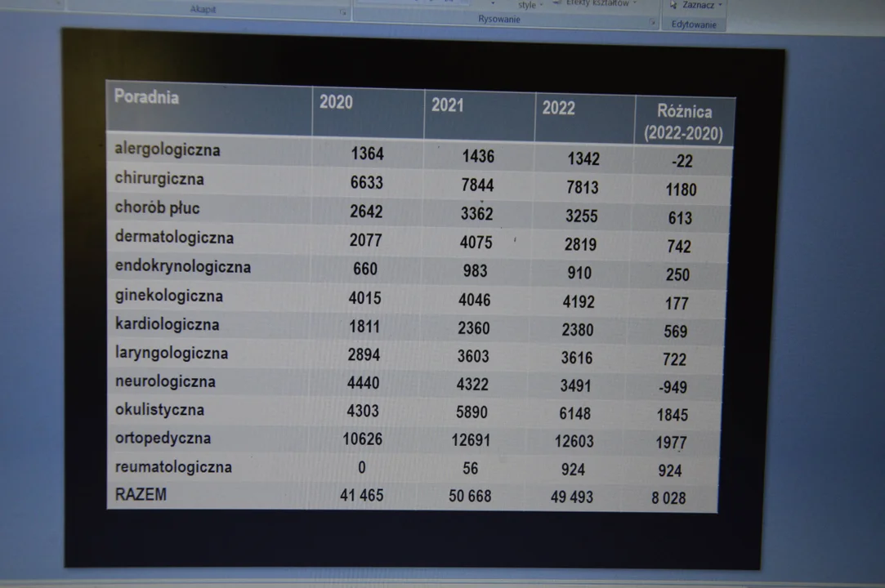
Task: Select the 1977 difference cell
Action: (x=671, y=443)
